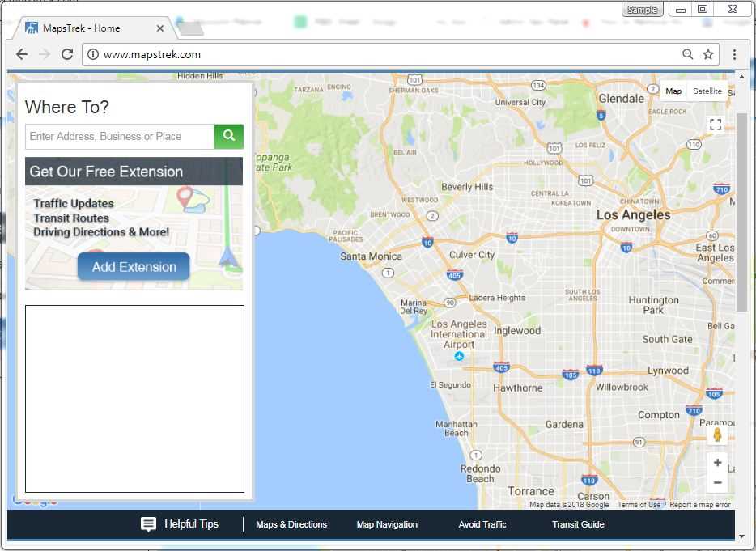
Task: Switch the map to Satellite view
Action: click(x=707, y=91)
